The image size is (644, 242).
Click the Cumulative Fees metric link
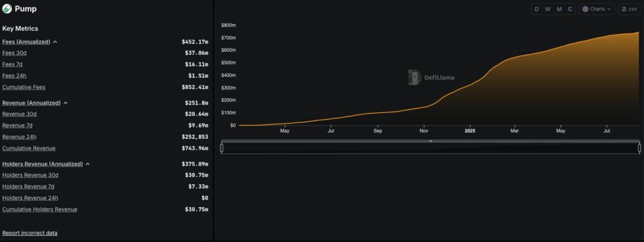[x=24, y=87]
